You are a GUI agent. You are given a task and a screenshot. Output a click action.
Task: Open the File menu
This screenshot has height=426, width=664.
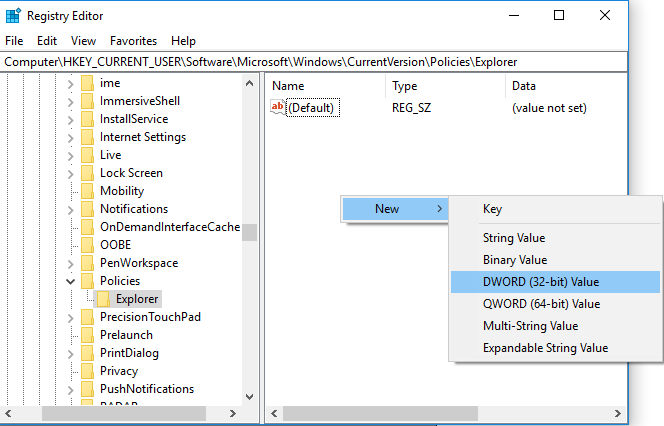[14, 41]
